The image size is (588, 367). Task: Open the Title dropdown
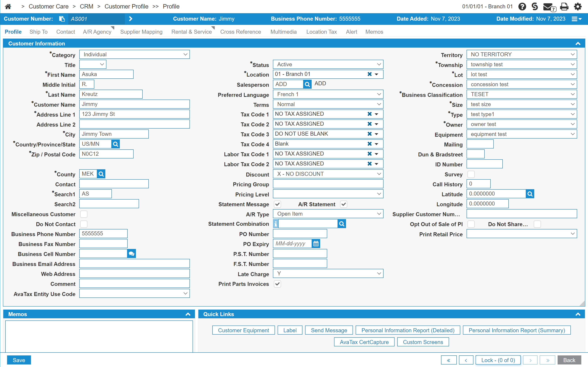(x=93, y=64)
